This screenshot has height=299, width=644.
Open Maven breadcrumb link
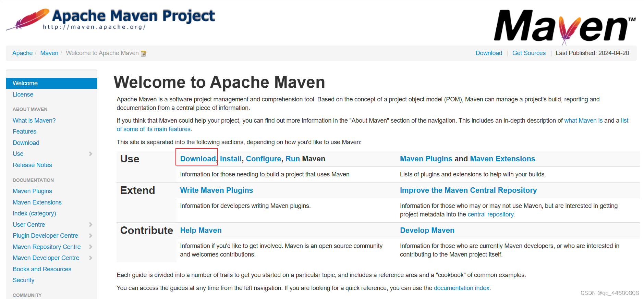point(49,53)
